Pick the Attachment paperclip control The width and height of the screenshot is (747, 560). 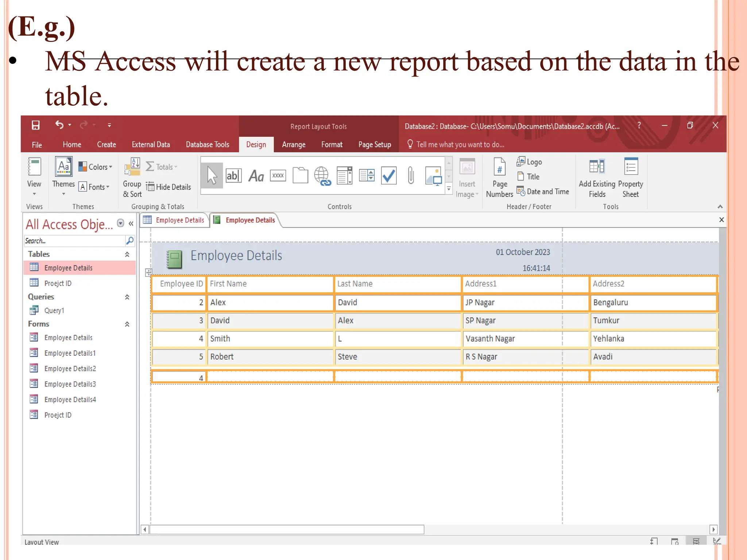[411, 175]
